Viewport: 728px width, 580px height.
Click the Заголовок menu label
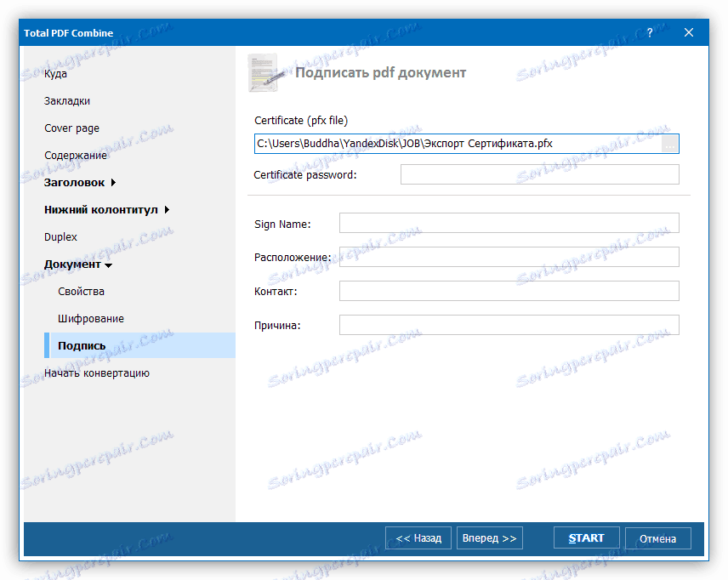[74, 183]
